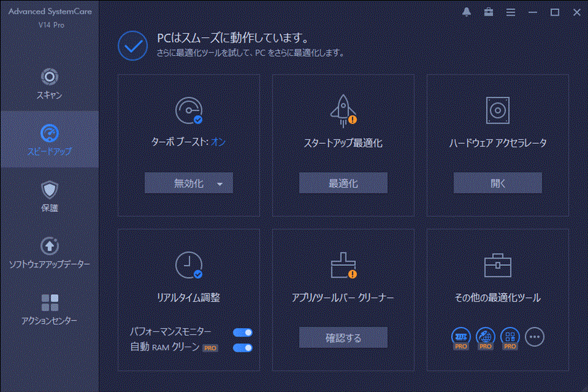This screenshot has width=588, height=392.
Task: Click the blue checkmark status circle
Action: pos(133,46)
